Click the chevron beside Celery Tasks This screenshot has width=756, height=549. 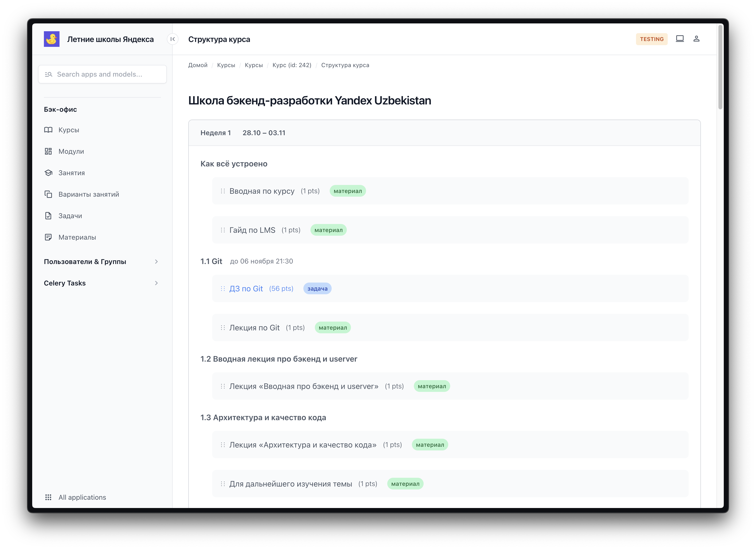156,283
